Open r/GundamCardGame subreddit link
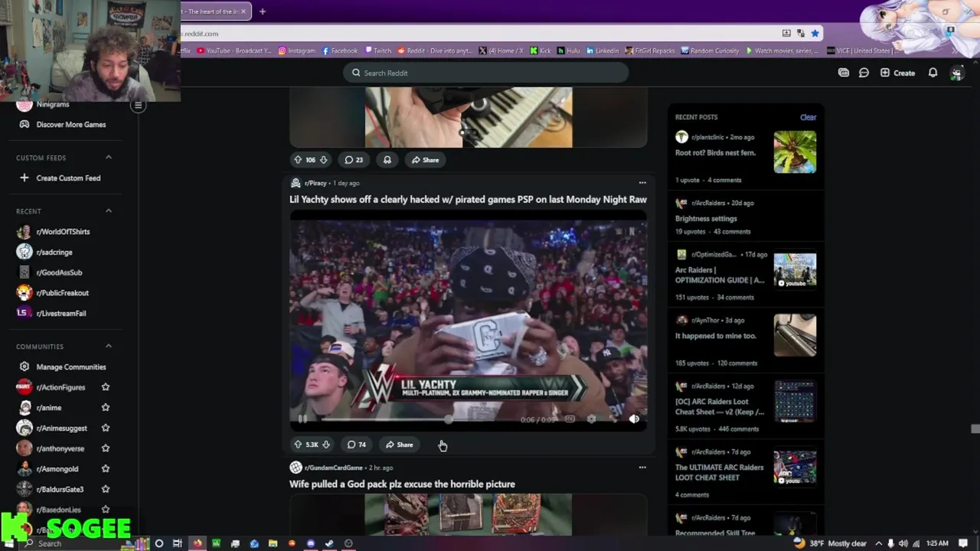The height and width of the screenshot is (551, 980). click(x=333, y=468)
